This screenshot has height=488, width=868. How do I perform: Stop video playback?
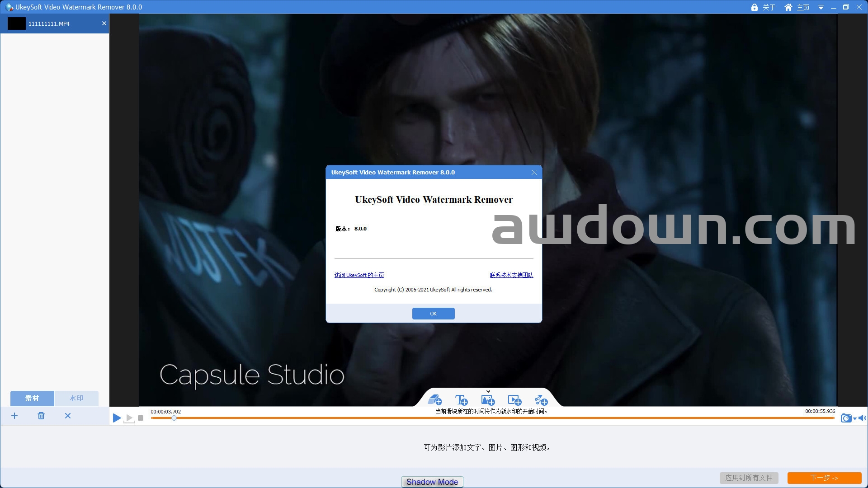[x=141, y=418]
